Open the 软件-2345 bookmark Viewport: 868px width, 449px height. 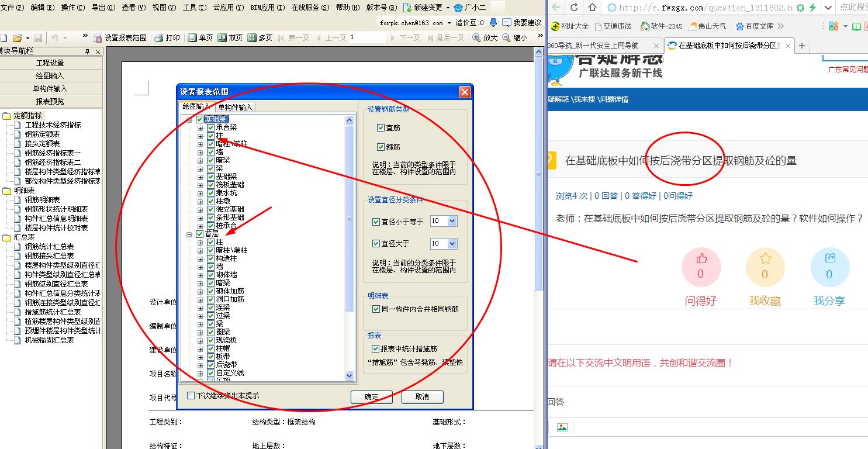tap(661, 26)
